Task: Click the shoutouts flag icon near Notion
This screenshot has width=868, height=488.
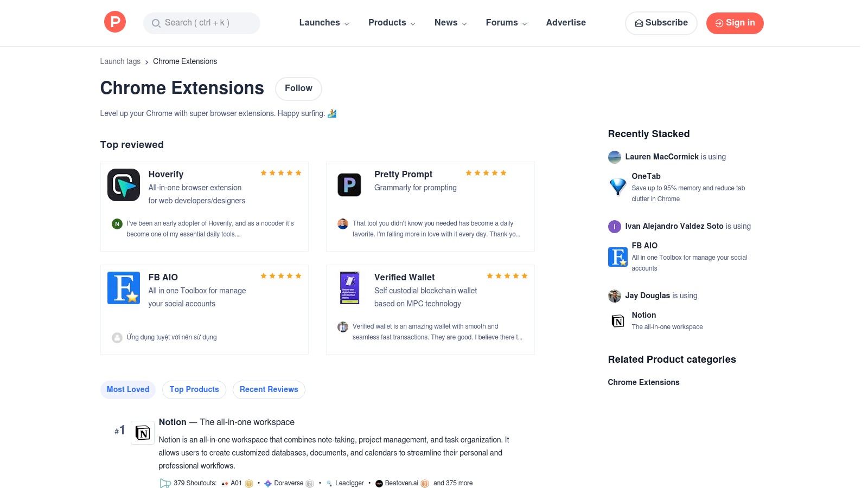Action: point(164,483)
